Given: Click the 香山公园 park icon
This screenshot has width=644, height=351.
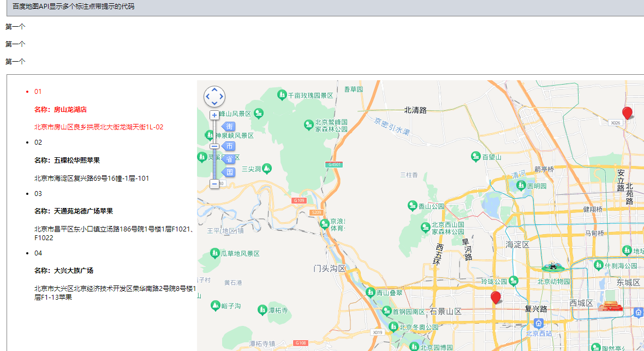Looking at the screenshot, I should click(x=413, y=205).
